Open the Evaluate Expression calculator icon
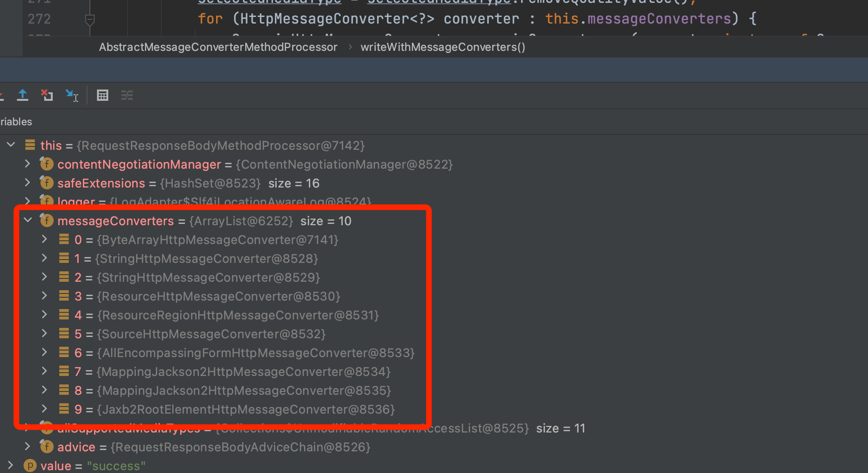The width and height of the screenshot is (868, 473). click(103, 96)
